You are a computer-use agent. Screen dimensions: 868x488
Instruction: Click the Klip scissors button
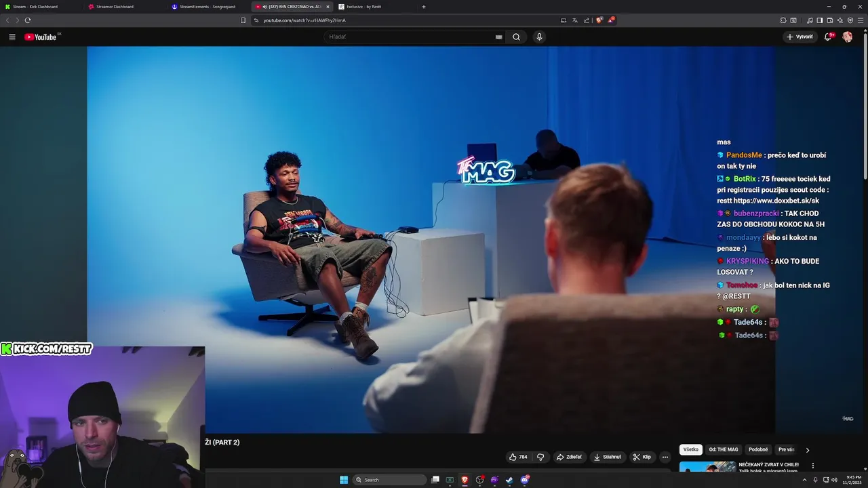coord(642,457)
